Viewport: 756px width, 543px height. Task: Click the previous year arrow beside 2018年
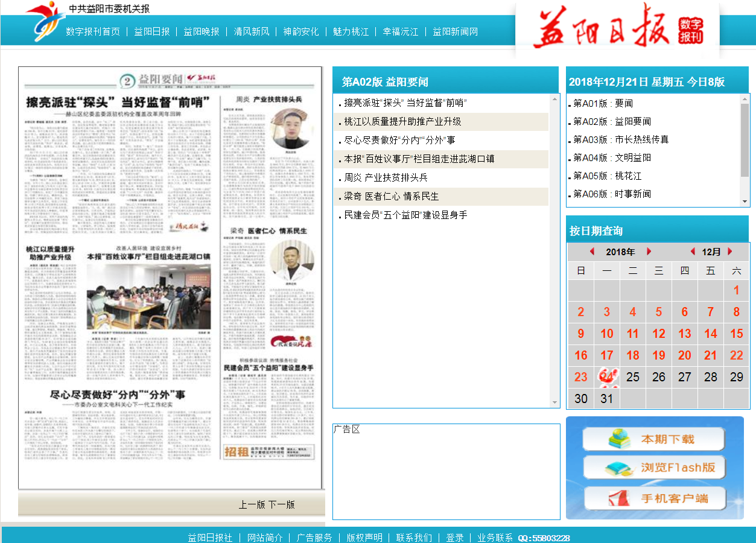point(592,252)
